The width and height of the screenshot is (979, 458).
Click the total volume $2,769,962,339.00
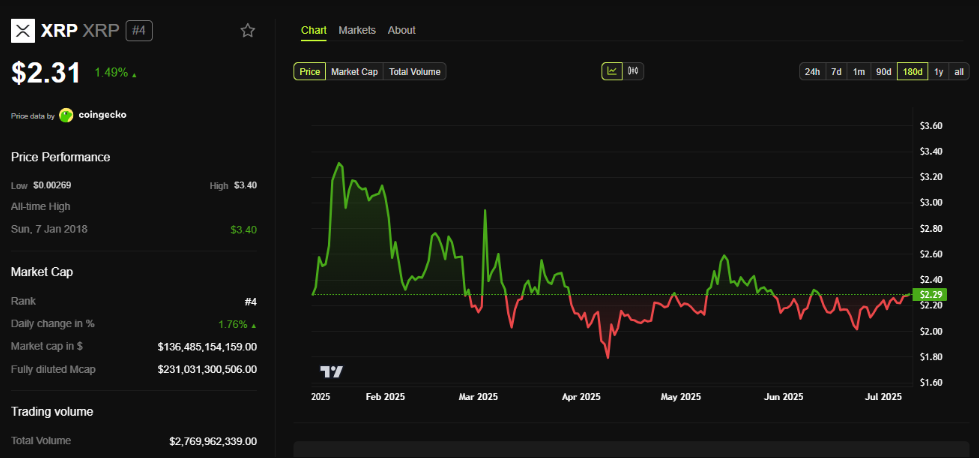click(x=213, y=441)
